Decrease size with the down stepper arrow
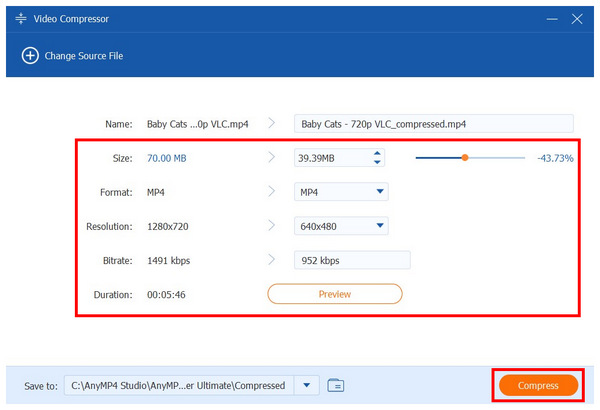 [x=377, y=163]
